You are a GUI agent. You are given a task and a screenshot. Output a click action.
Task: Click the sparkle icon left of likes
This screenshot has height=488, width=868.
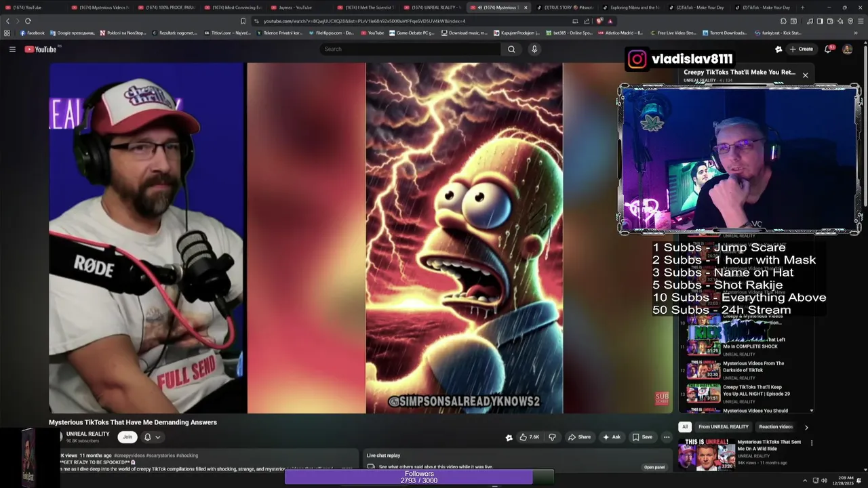(509, 438)
